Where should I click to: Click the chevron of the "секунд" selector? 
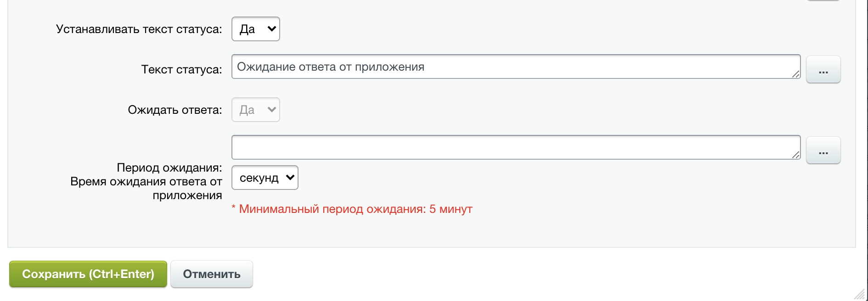pyautogui.click(x=290, y=178)
